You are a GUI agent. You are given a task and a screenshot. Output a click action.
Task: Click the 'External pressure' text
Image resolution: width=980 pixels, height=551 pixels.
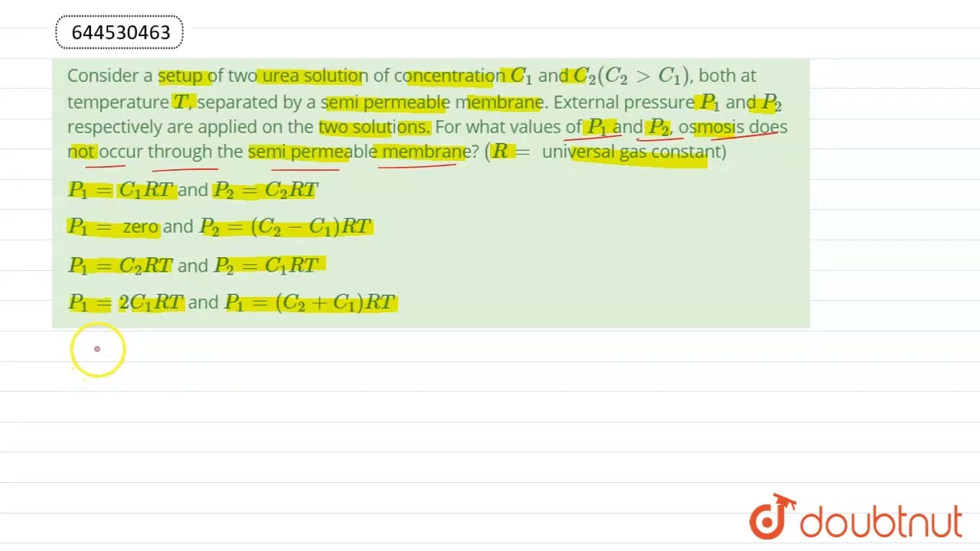[x=622, y=102]
